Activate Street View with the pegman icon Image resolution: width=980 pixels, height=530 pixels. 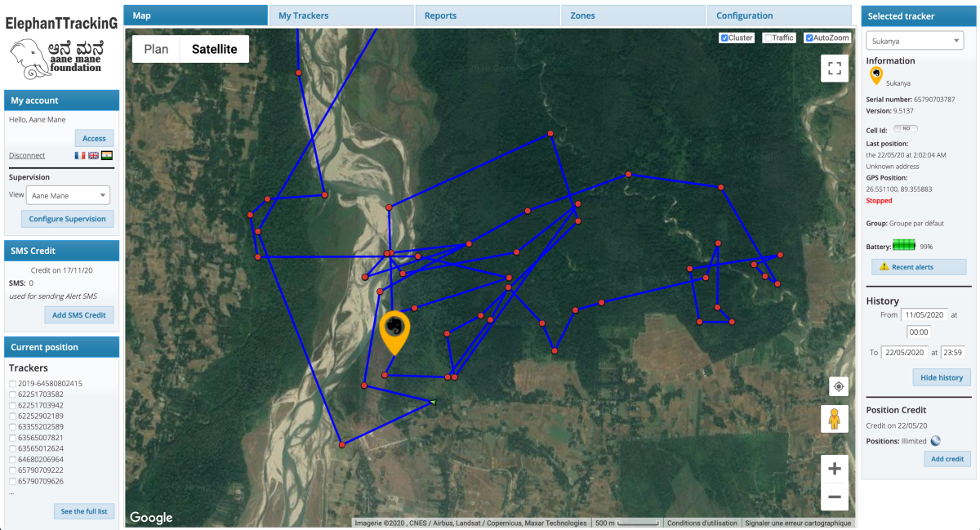(834, 419)
